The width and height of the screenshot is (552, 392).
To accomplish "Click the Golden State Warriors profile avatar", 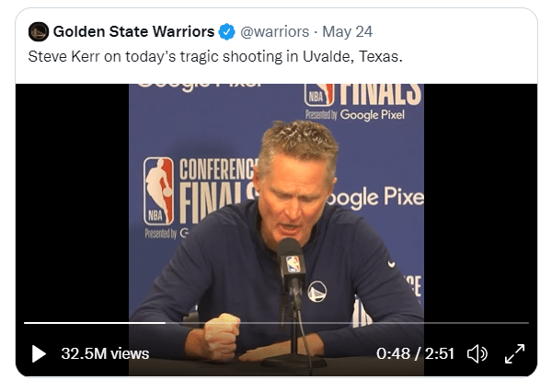I will tap(39, 32).
